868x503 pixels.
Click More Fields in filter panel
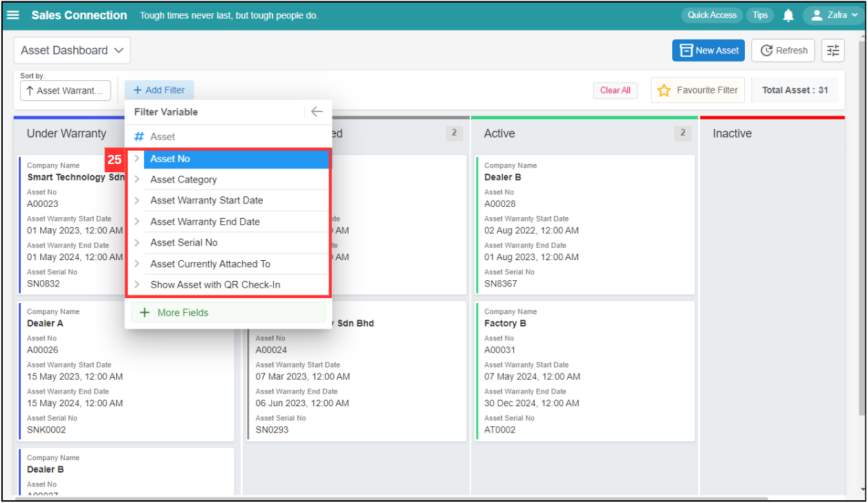(x=228, y=312)
